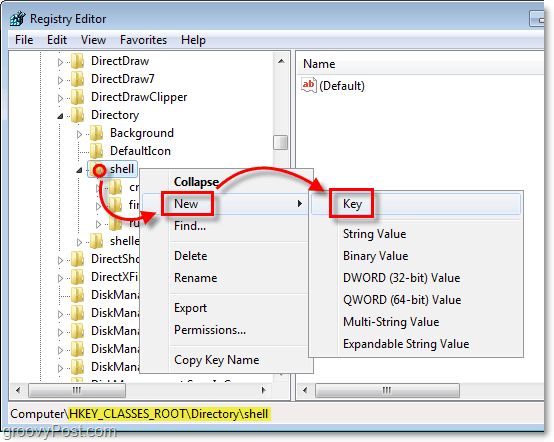Expand the DirectDraw key
Screen dimensions: 554x442
click(x=60, y=62)
